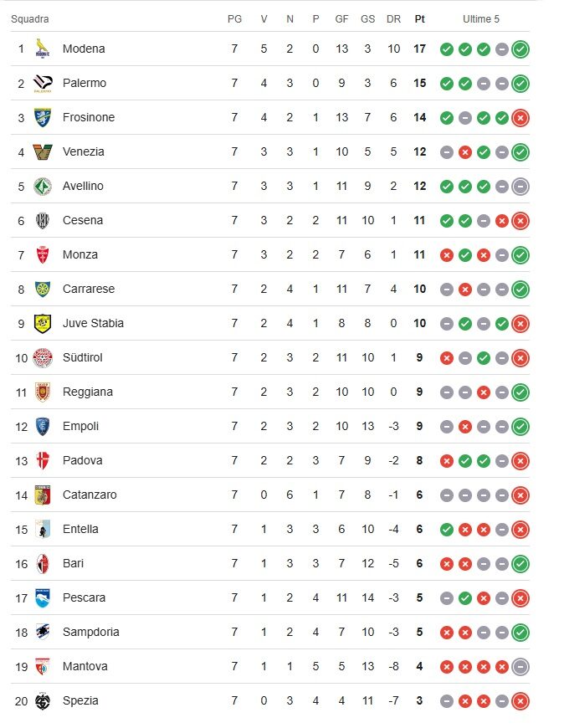Click Modena's most recent win icon
Image resolution: width=564 pixels, height=728 pixels.
pos(520,49)
